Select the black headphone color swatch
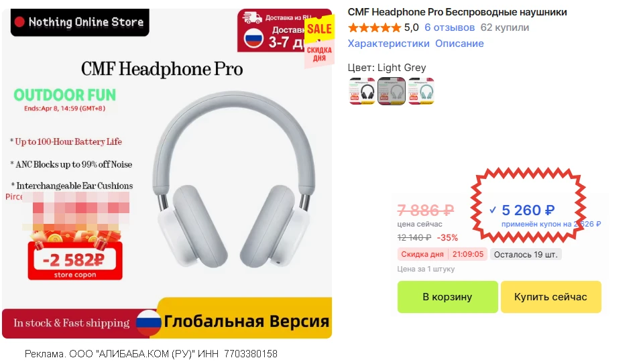641x364 pixels. tap(362, 91)
